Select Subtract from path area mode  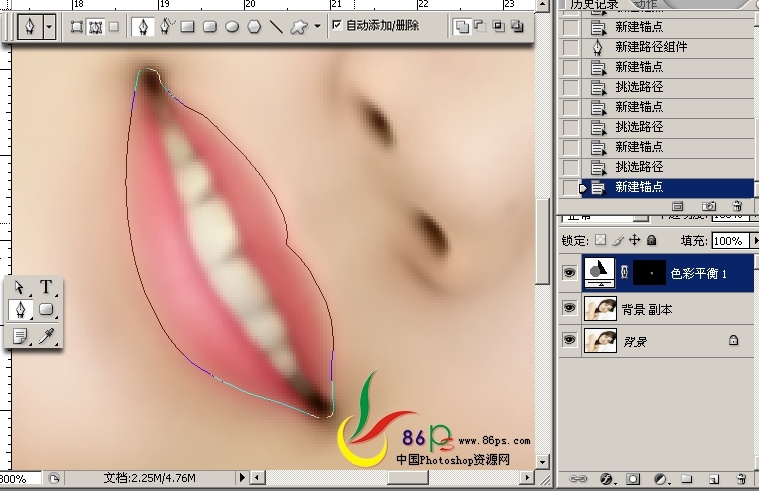480,26
